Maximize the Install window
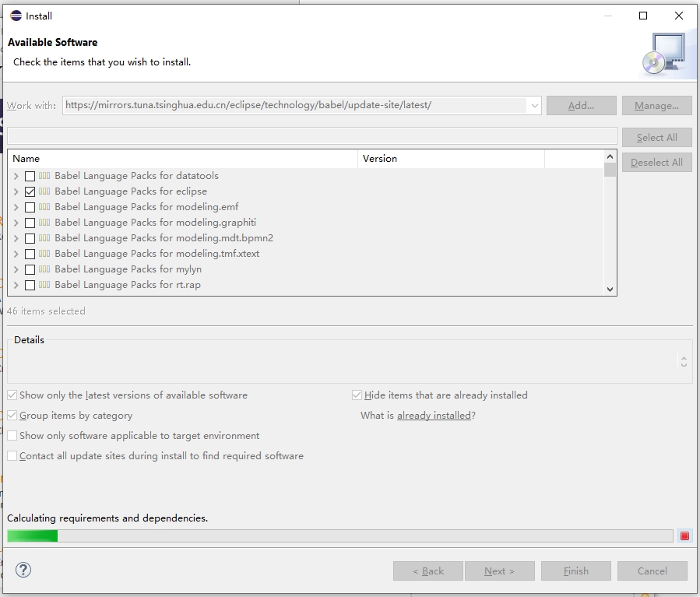 643,16
